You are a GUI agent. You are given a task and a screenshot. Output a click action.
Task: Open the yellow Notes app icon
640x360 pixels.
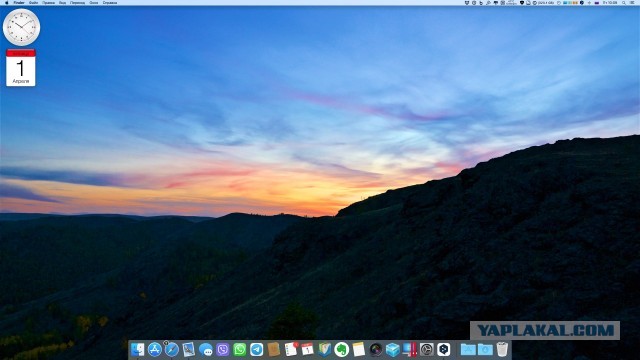pos(358,349)
